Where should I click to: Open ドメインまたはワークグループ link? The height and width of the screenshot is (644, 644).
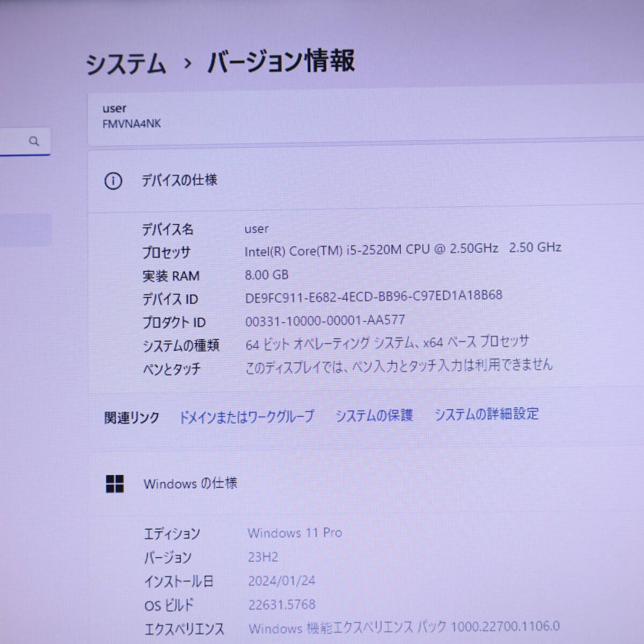[x=246, y=416]
